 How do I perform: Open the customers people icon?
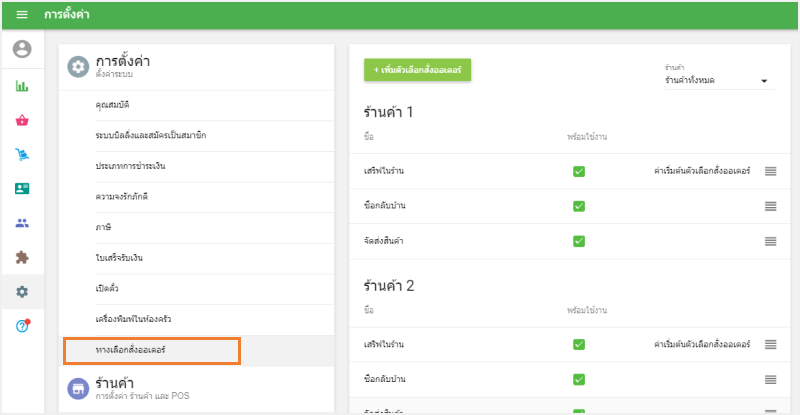click(22, 223)
